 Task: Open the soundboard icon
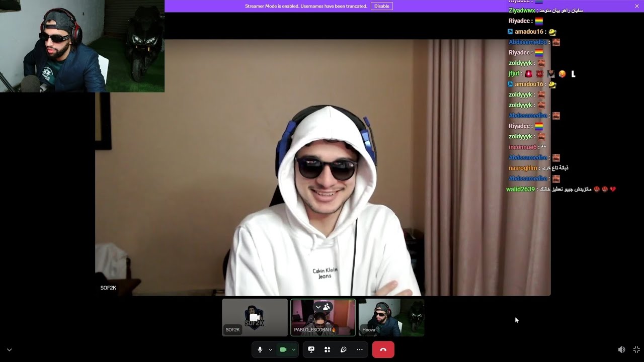click(344, 349)
